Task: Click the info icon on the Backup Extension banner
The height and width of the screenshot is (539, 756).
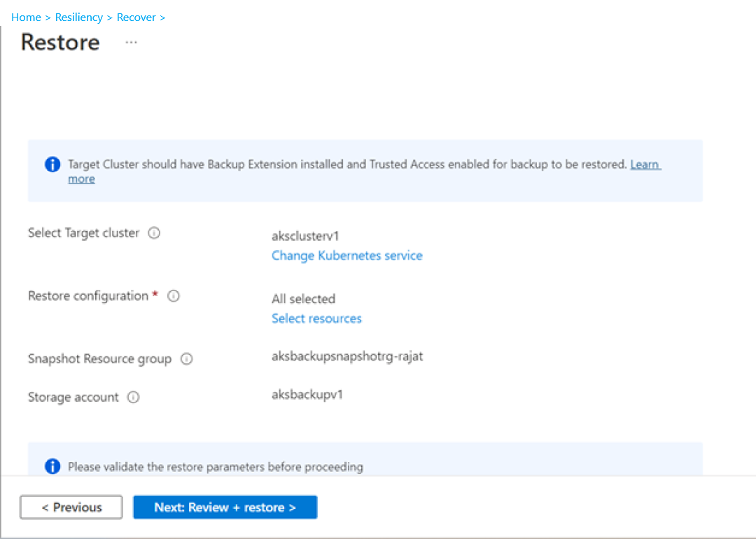Action: click(x=52, y=164)
